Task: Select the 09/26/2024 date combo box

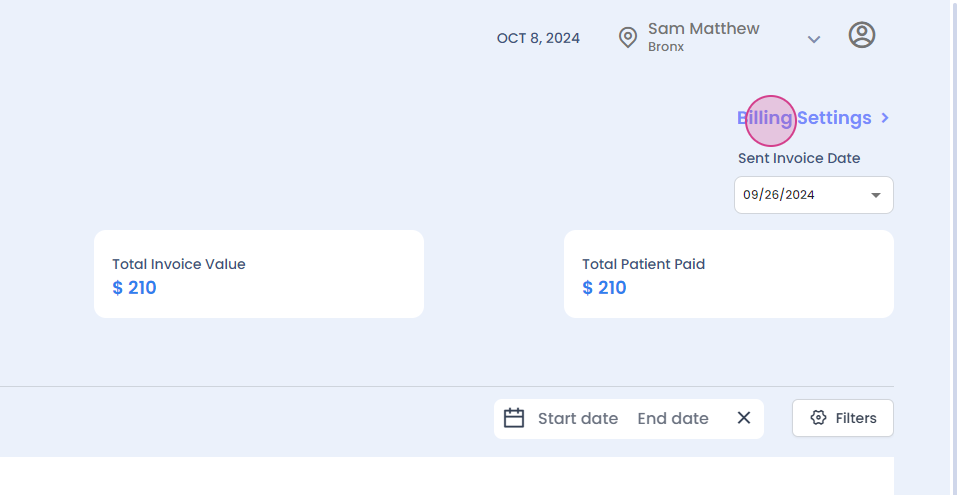Action: pyautogui.click(x=800, y=195)
